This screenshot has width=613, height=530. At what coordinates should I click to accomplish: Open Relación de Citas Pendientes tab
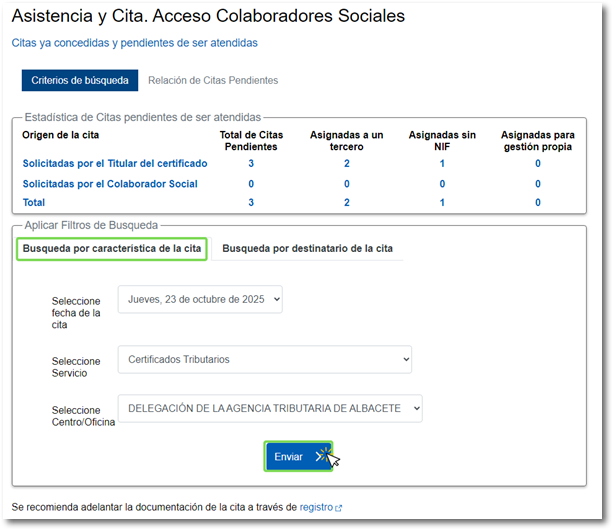click(213, 80)
